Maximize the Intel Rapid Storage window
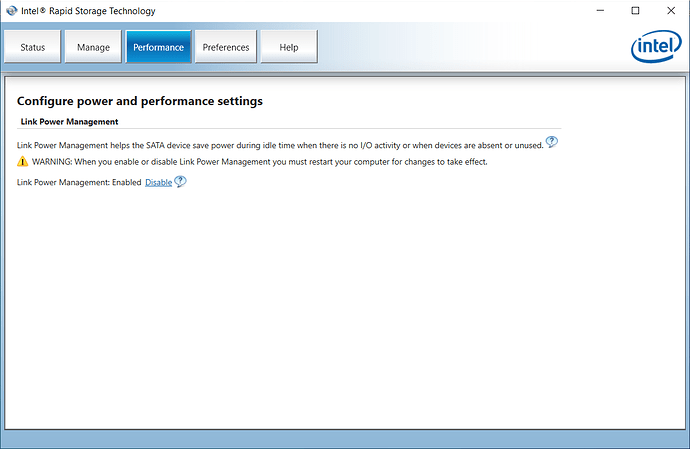This screenshot has width=690, height=449. pyautogui.click(x=635, y=11)
